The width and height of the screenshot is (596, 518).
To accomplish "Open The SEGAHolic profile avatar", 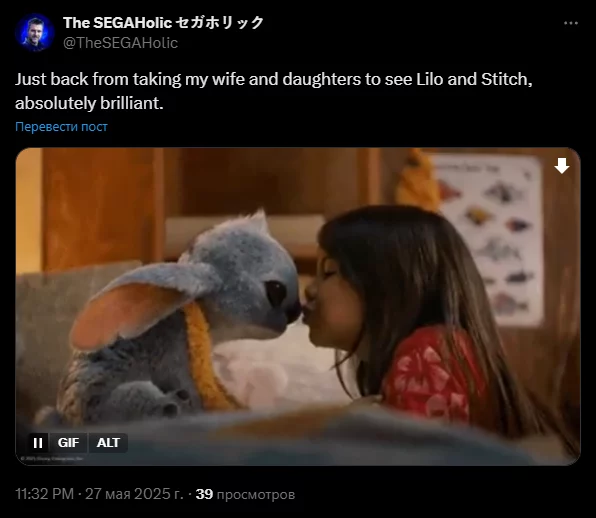I will click(35, 33).
